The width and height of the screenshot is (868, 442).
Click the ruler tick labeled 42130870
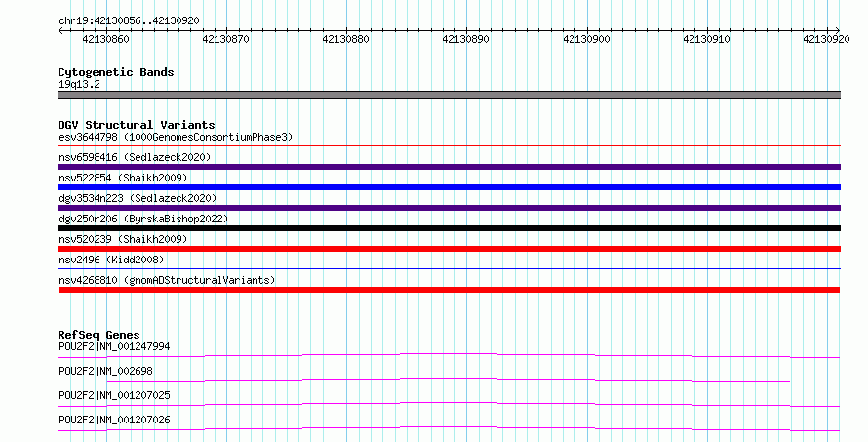tap(226, 39)
